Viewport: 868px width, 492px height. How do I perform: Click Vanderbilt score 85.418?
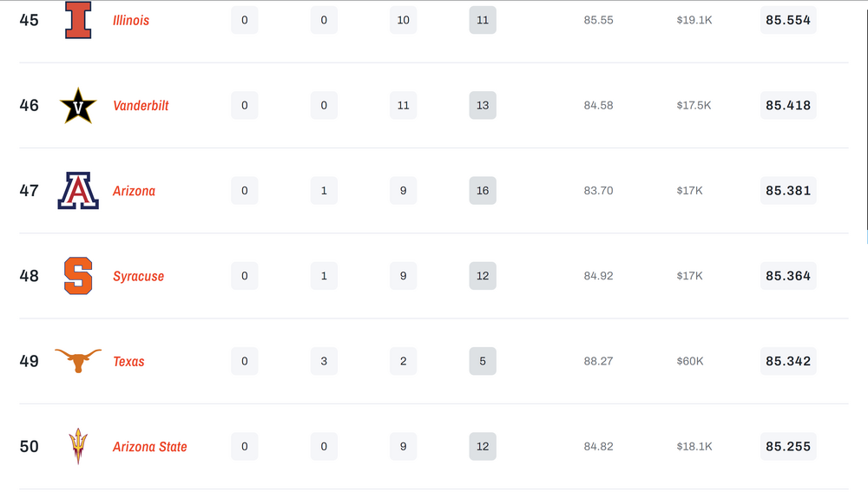coord(788,106)
